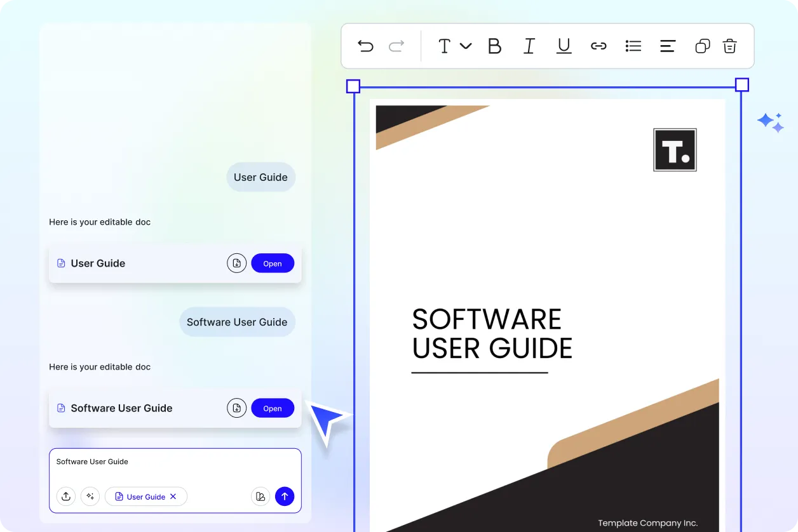Image resolution: width=798 pixels, height=532 pixels.
Task: Toggle underline formatting
Action: [x=564, y=46]
